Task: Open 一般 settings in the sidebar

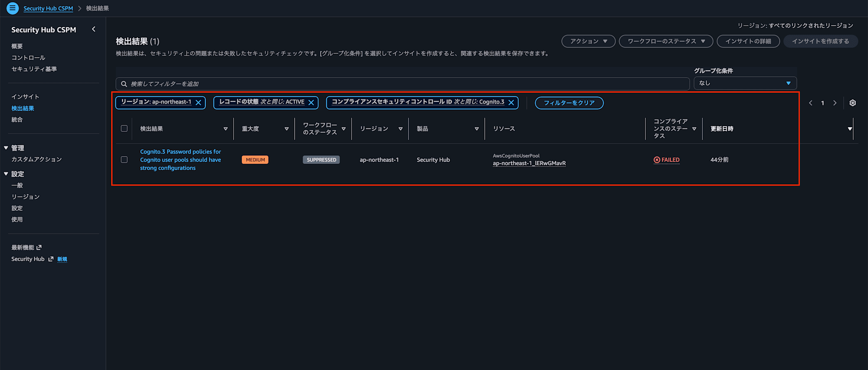Action: click(17, 185)
